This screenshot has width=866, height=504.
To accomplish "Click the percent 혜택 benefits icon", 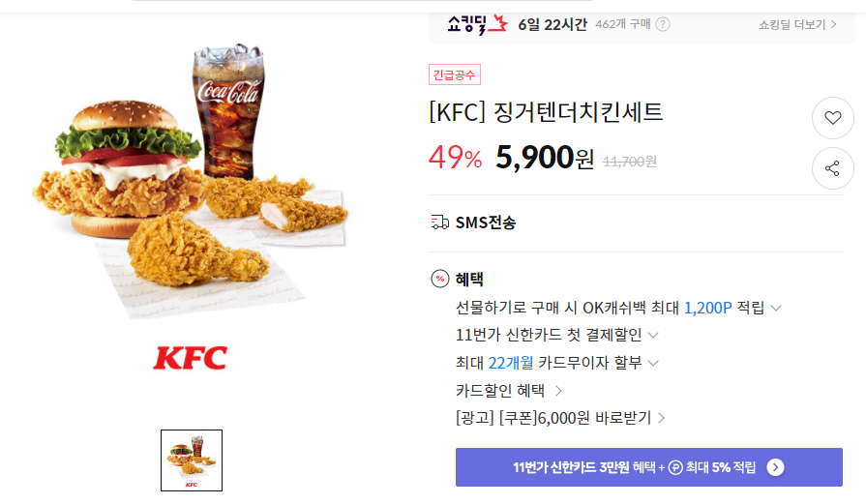I will (x=440, y=279).
